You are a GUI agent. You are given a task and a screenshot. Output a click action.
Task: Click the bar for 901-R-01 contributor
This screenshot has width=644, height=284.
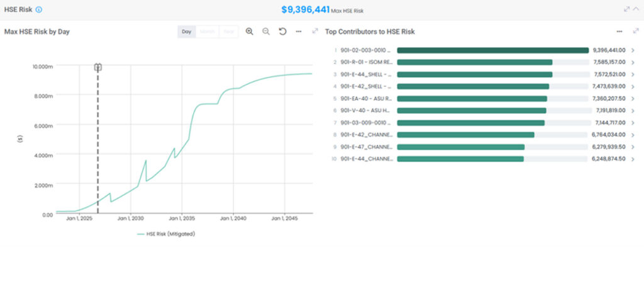(475, 62)
